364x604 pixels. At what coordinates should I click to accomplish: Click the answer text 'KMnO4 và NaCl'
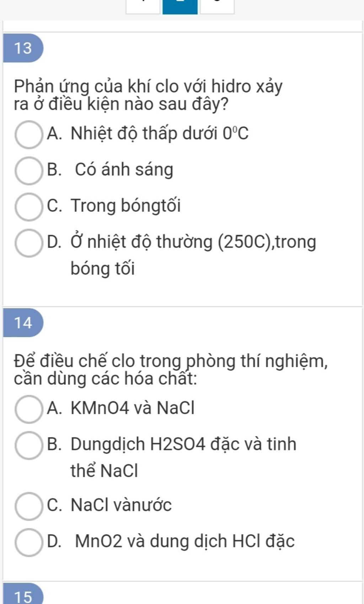click(133, 408)
